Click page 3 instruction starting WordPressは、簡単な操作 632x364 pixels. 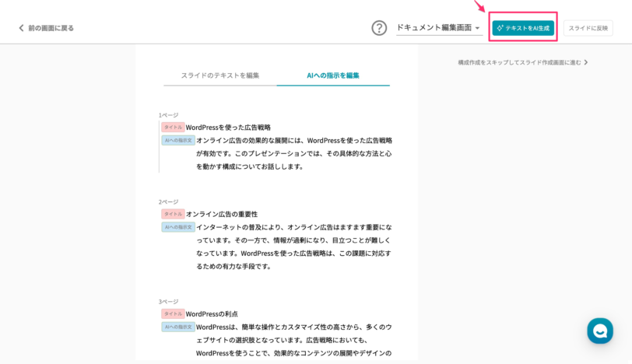(294, 340)
